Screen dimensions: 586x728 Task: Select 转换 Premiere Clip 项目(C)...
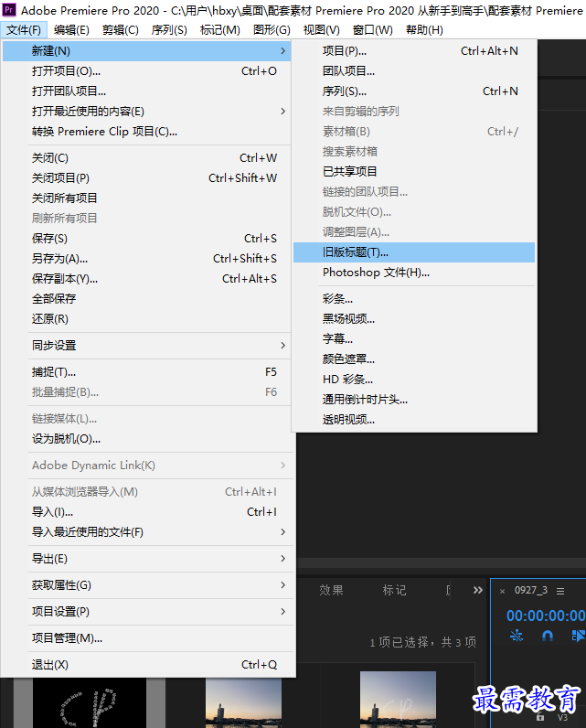pos(146,132)
